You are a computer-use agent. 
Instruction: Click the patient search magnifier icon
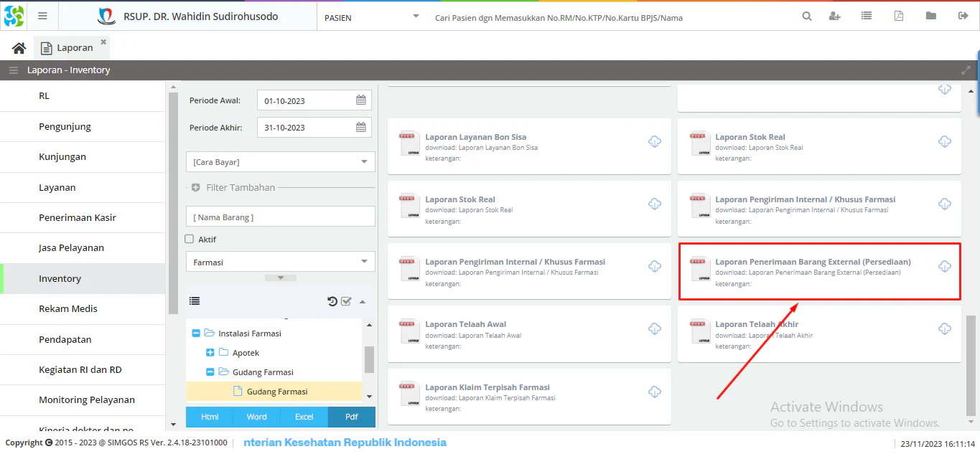tap(807, 16)
